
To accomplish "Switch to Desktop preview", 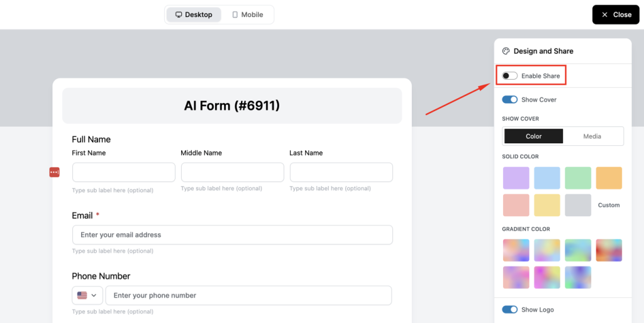I will point(194,15).
